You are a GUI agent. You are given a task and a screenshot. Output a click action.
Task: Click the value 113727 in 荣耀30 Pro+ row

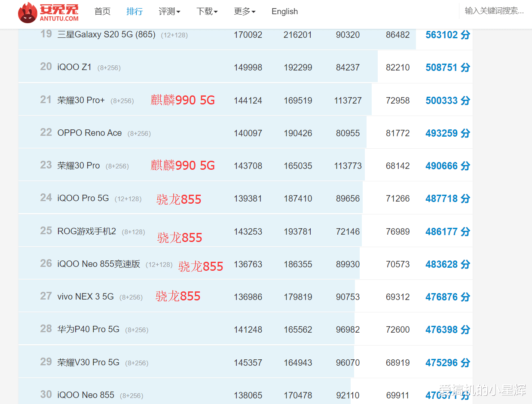(348, 101)
